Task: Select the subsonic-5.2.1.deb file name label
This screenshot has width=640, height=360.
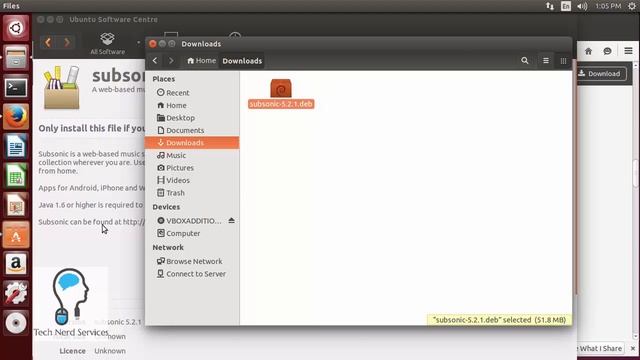Action: [x=281, y=104]
